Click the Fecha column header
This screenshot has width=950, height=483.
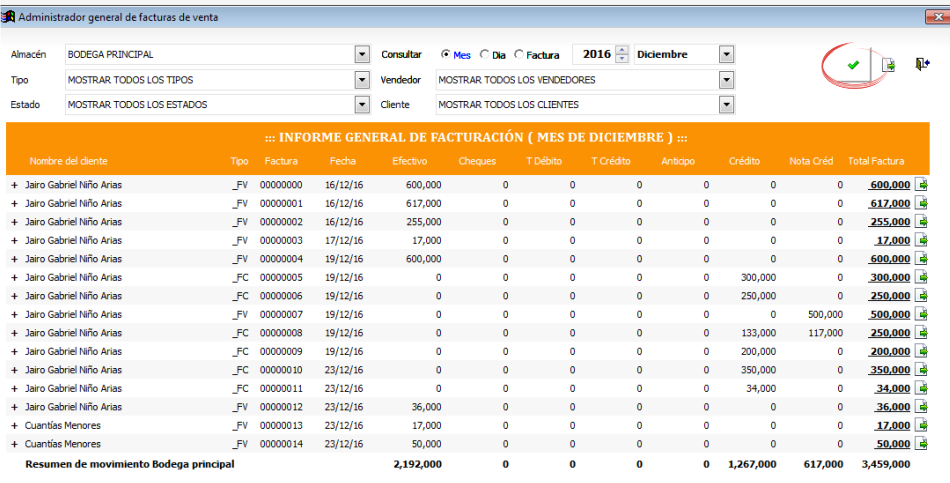point(343,161)
